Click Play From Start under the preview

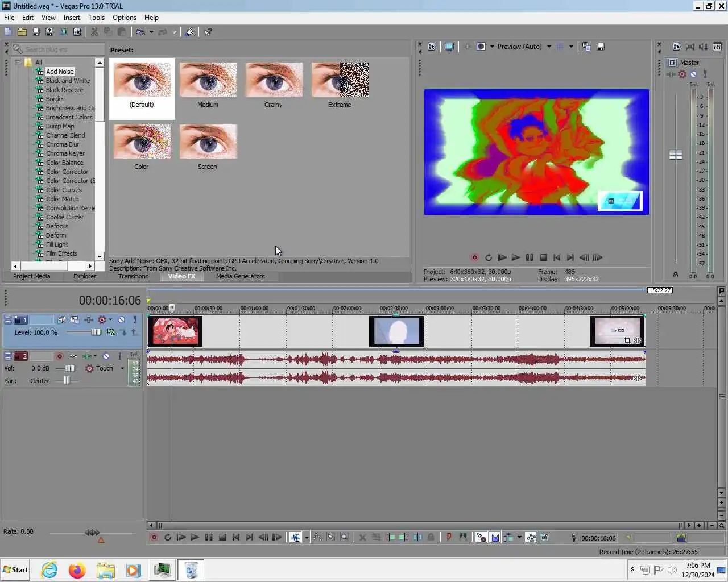point(502,257)
